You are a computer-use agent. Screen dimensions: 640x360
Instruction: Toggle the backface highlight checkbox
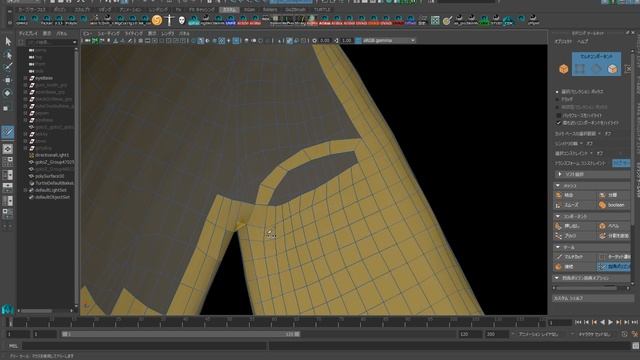pyautogui.click(x=558, y=116)
